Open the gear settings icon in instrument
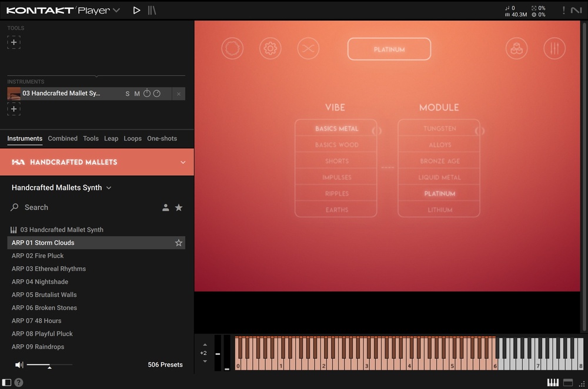Viewport: 588px width, 389px height. point(270,48)
